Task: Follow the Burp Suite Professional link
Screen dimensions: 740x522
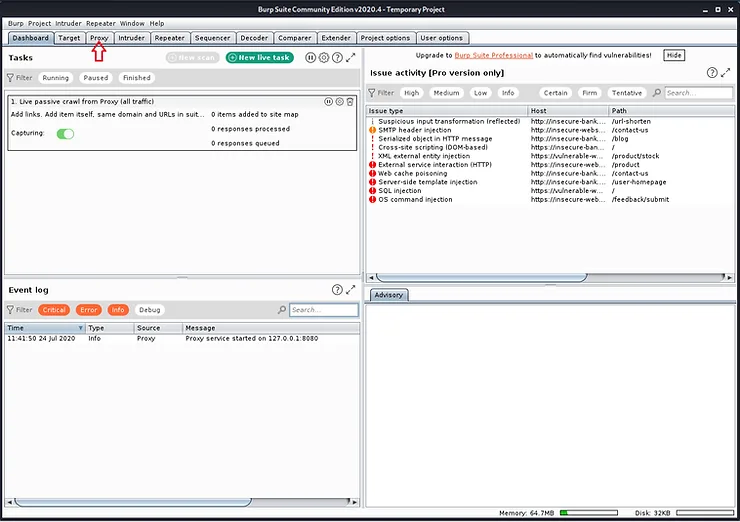Action: 494,55
